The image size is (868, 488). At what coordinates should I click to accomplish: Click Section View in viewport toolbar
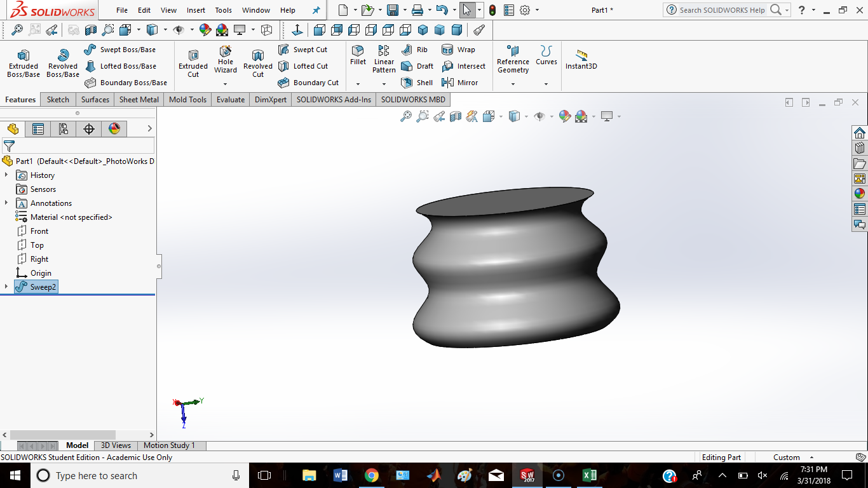click(455, 116)
